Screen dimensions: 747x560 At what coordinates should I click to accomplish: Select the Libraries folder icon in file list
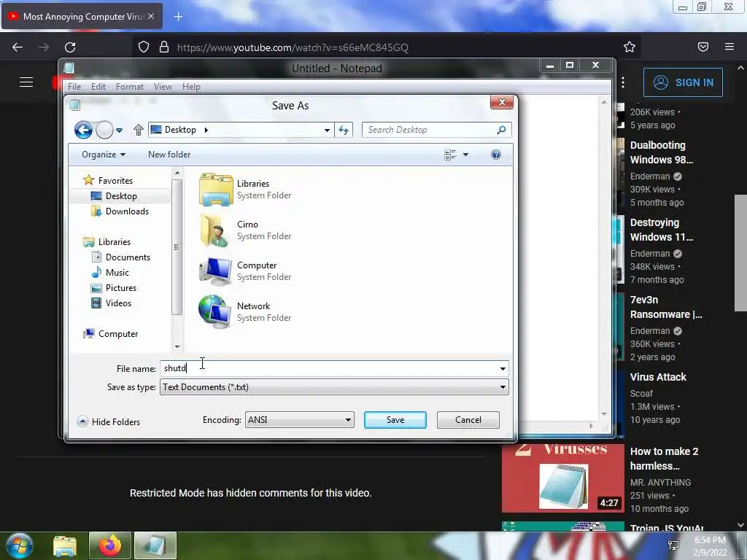216,189
